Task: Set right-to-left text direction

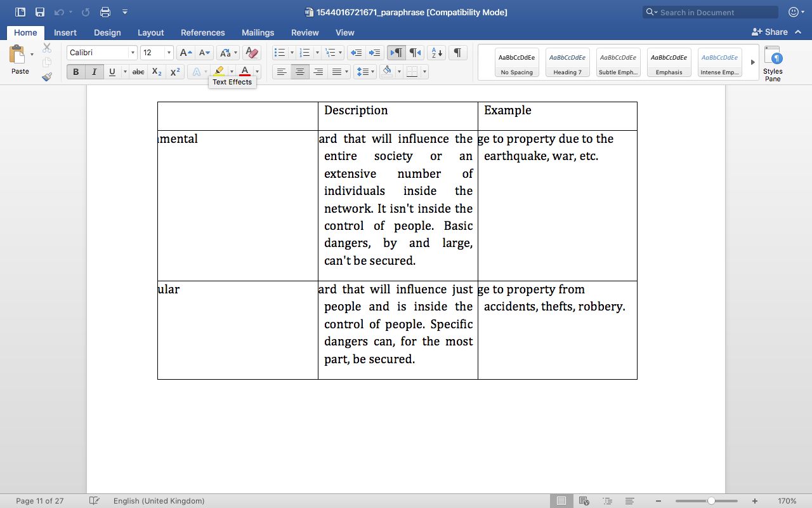Action: (415, 53)
